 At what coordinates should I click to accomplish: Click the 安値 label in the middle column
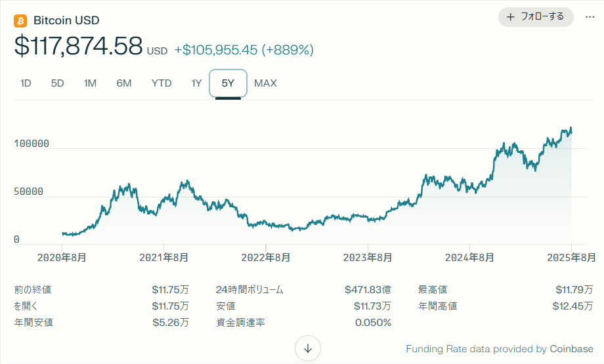226,306
